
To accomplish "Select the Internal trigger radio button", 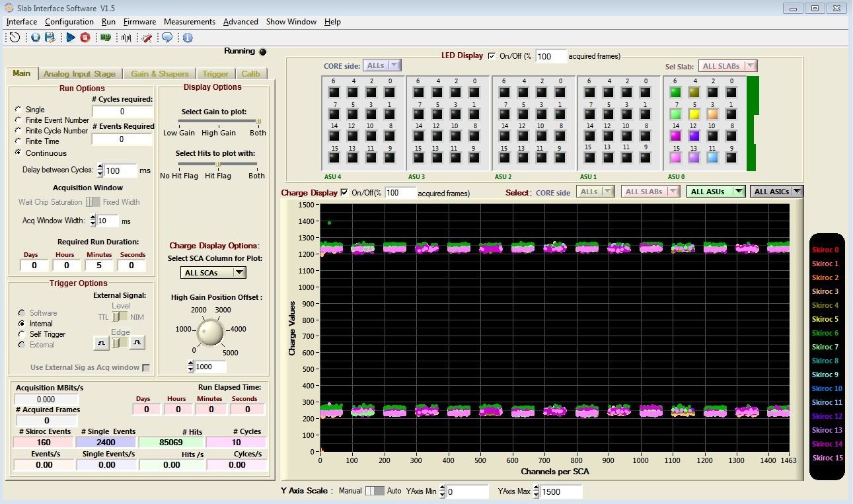I will point(22,324).
